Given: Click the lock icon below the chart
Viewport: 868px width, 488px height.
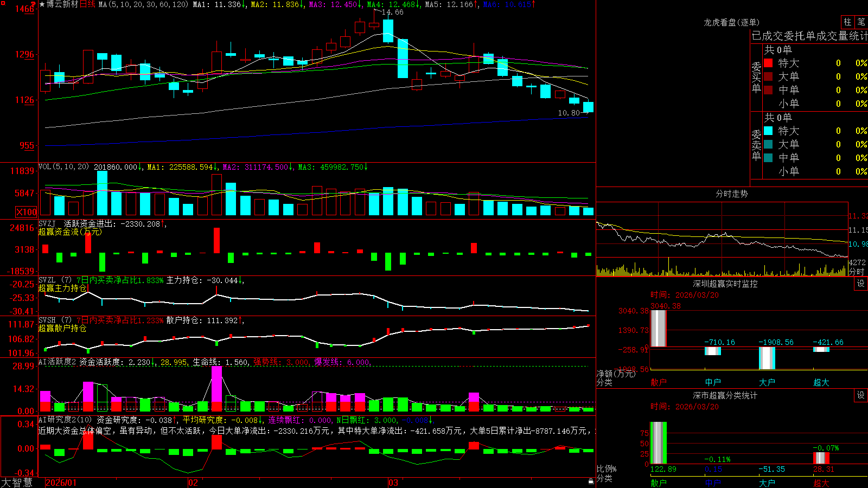Looking at the screenshot, I should tap(591, 481).
